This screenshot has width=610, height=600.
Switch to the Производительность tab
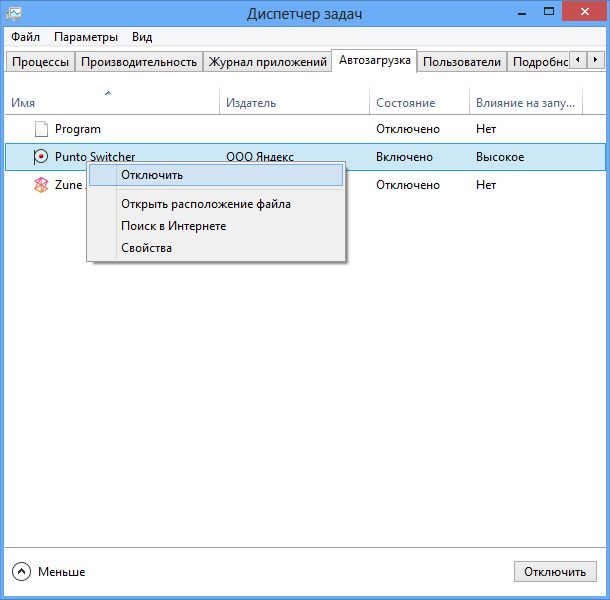(x=139, y=62)
